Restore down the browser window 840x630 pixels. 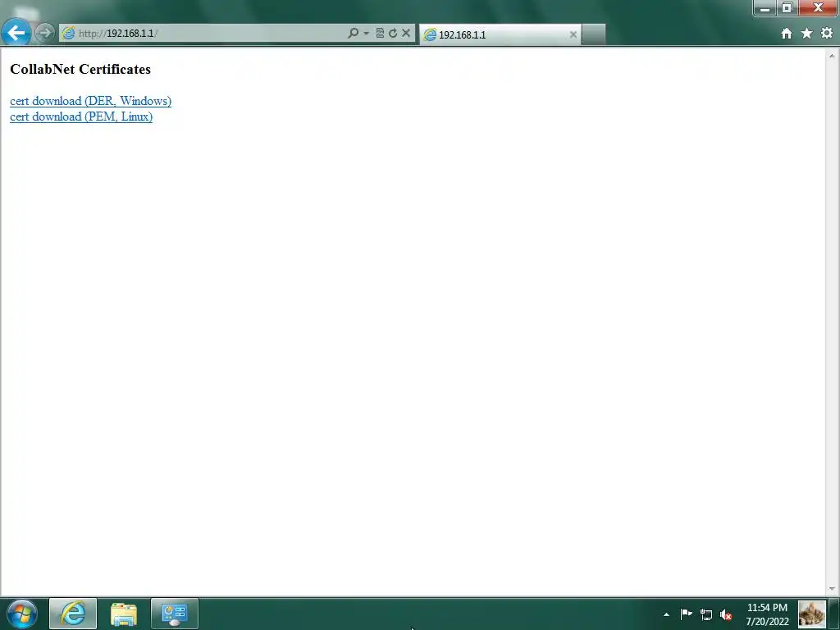tap(787, 8)
